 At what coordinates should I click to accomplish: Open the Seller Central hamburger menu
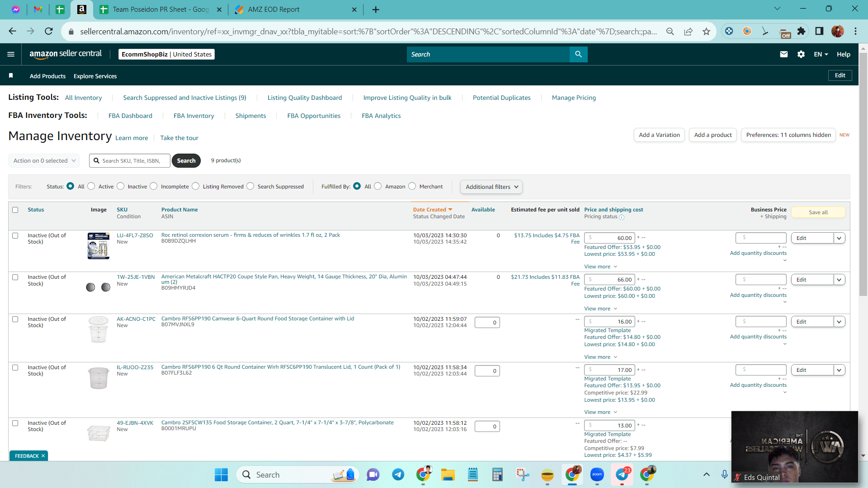[11, 54]
